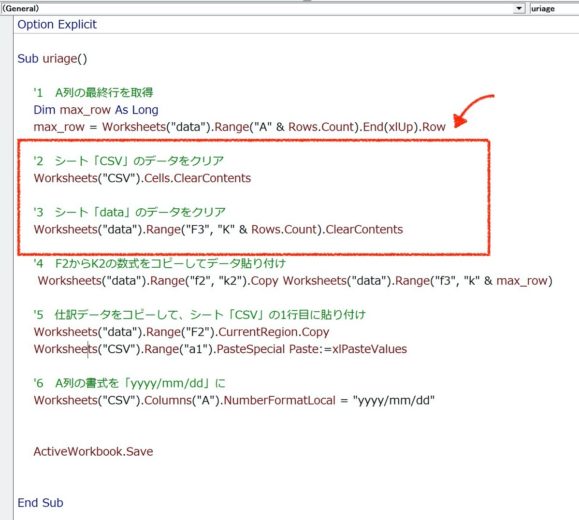Toggle breakpoint in margin beside Sub uriage() line
579x520 pixels.
[x=7, y=58]
